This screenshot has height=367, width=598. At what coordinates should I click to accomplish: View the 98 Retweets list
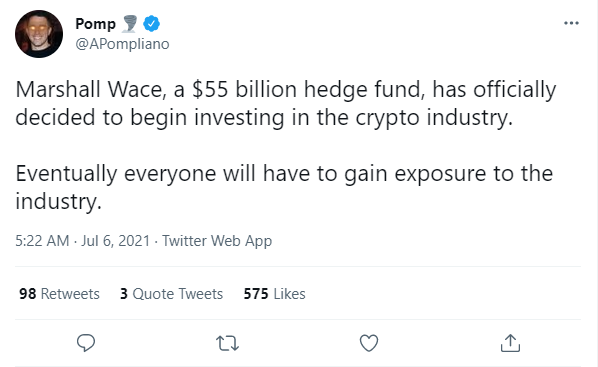point(59,294)
